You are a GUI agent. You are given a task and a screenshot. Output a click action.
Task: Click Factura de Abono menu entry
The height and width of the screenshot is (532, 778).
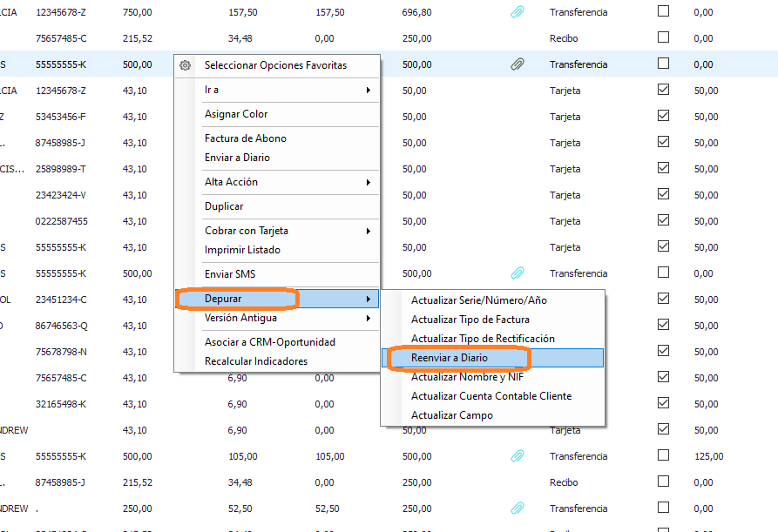[245, 138]
